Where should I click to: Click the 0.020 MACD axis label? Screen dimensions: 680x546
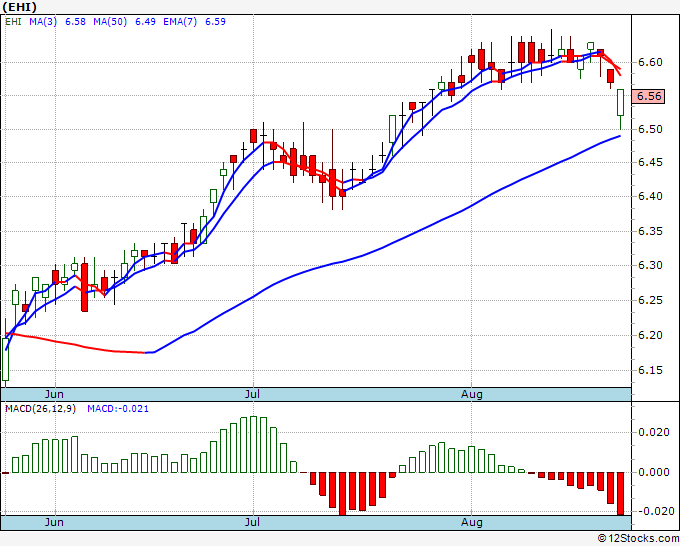[x=654, y=432]
